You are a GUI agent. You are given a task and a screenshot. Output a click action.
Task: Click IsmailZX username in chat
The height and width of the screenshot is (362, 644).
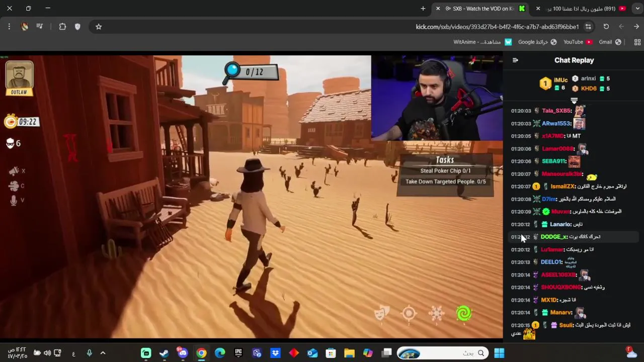click(x=563, y=187)
